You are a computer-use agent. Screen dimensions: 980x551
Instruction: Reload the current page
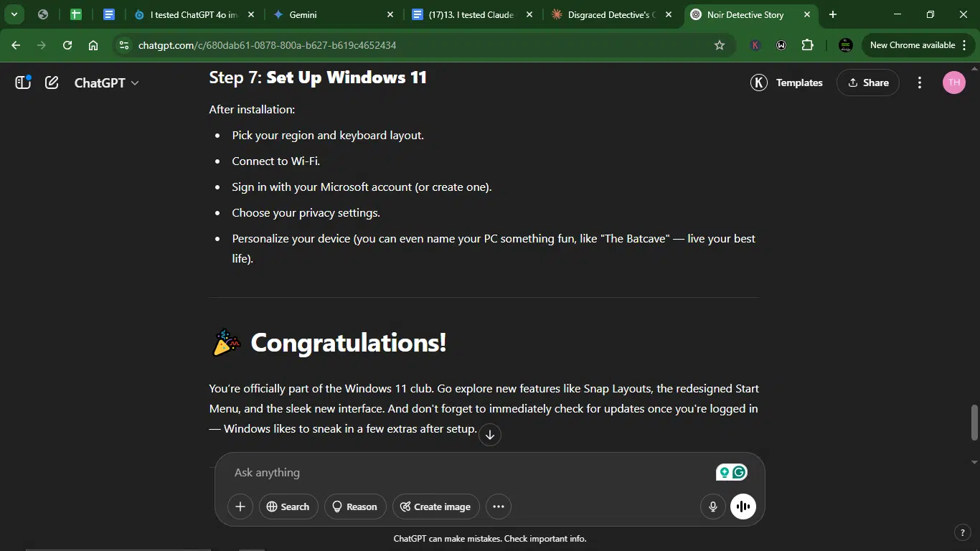point(67,45)
